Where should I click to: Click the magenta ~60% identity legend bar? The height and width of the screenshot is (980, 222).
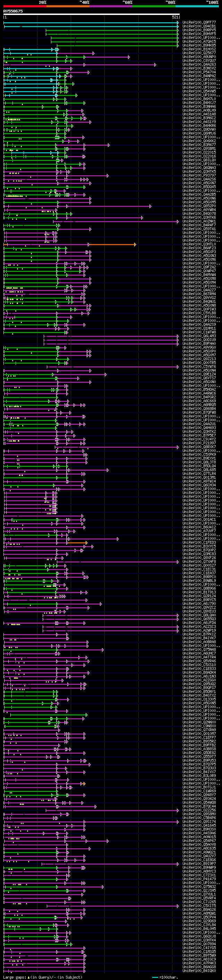click(111, 6)
